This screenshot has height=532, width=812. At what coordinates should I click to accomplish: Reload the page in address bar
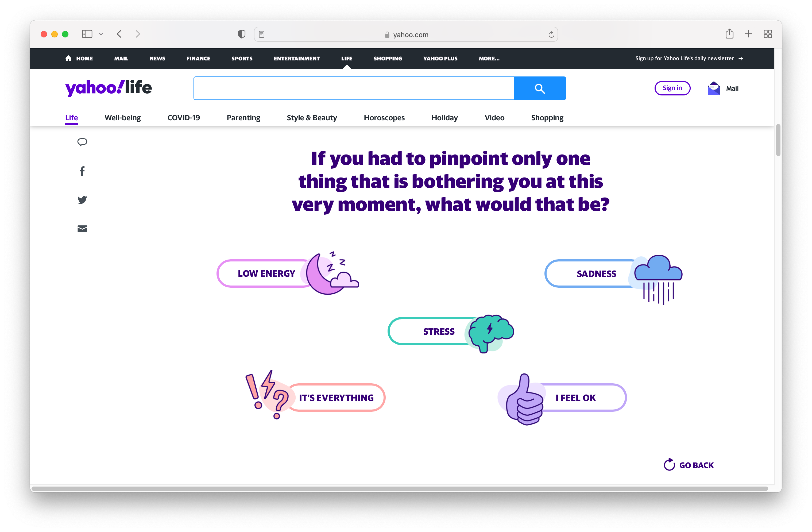pyautogui.click(x=551, y=34)
